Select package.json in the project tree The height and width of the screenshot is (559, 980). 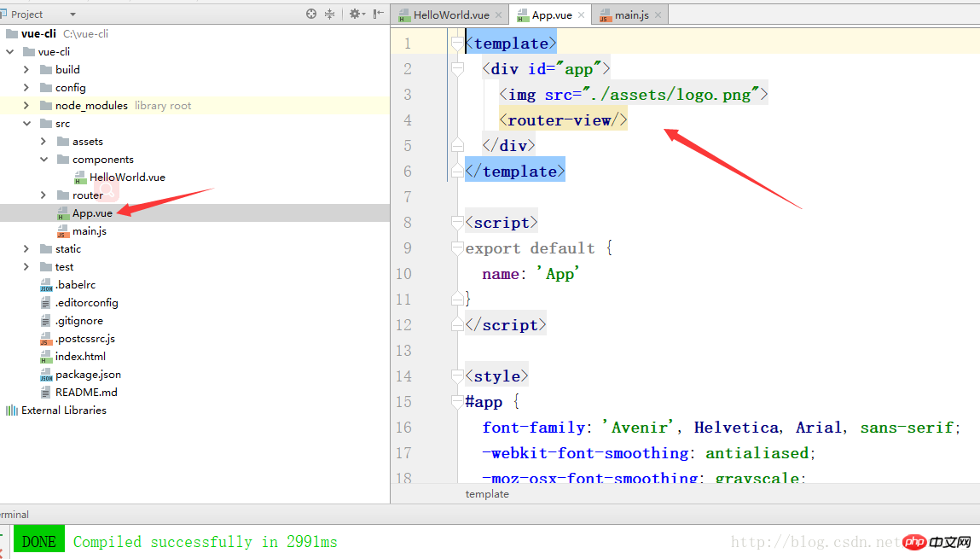[x=88, y=375]
